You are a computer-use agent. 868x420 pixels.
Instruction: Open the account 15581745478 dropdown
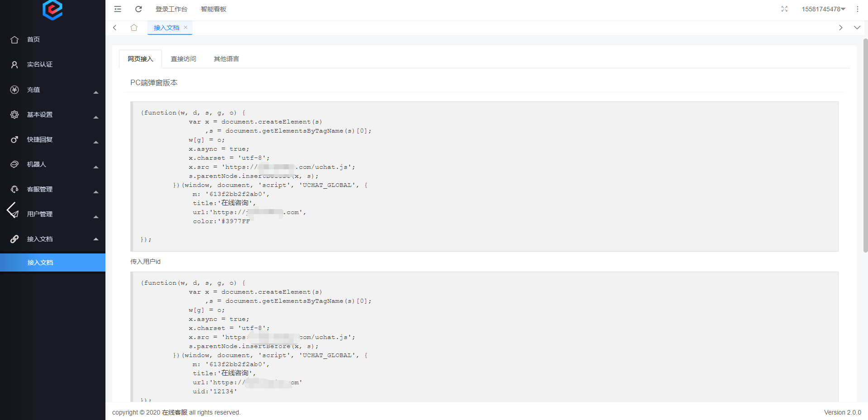pos(823,9)
